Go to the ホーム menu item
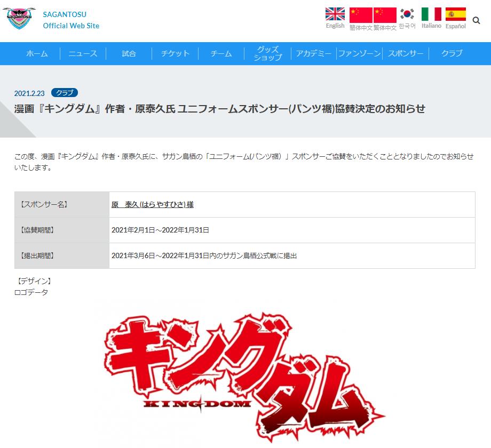The image size is (491, 448). click(36, 53)
